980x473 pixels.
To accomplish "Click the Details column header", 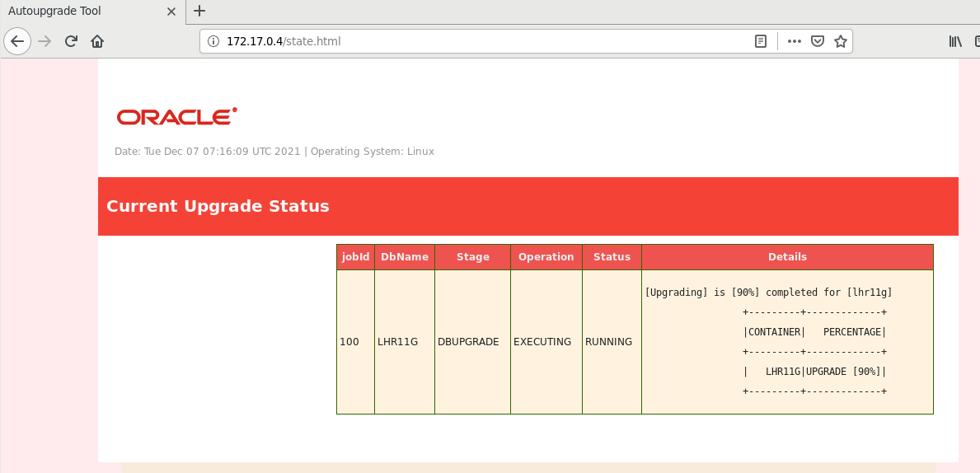I will point(787,257).
